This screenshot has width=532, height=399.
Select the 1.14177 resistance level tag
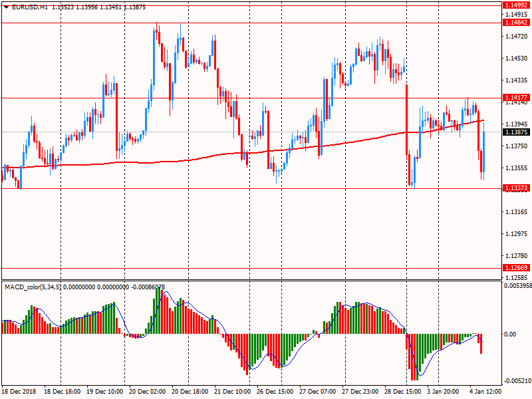(x=517, y=98)
